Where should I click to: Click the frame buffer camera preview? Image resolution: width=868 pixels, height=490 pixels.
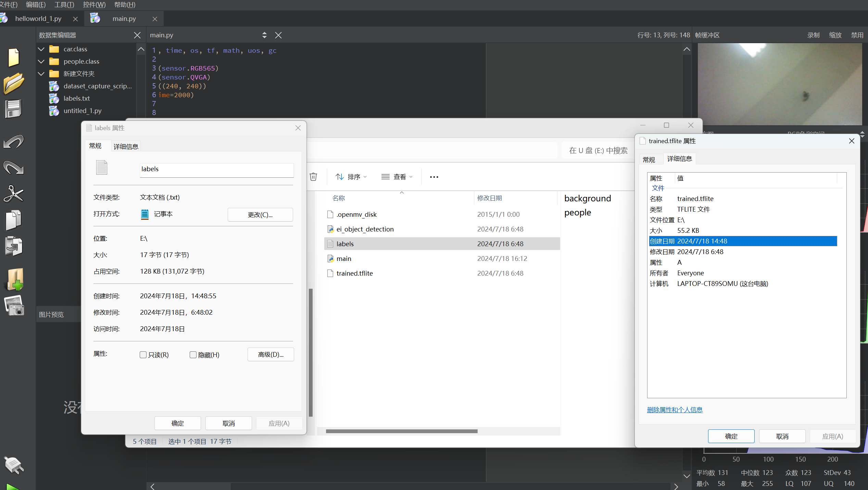(x=780, y=84)
